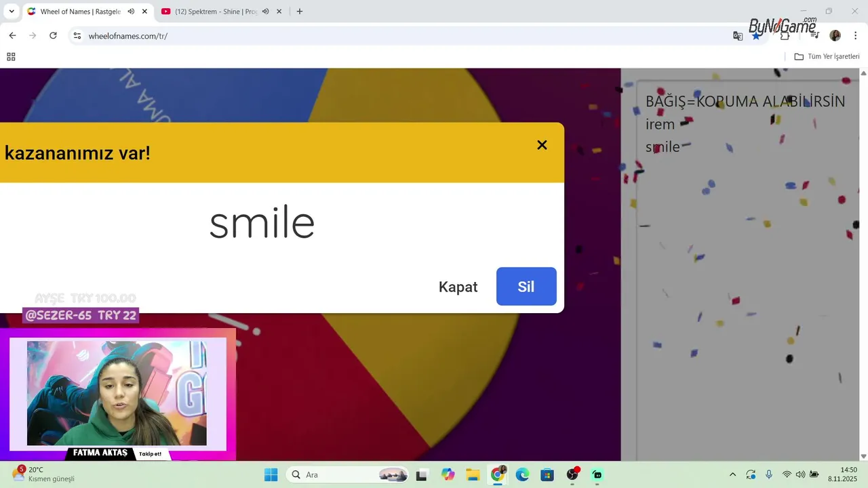Open a new browser tab
This screenshot has height=488, width=868.
pos(300,12)
